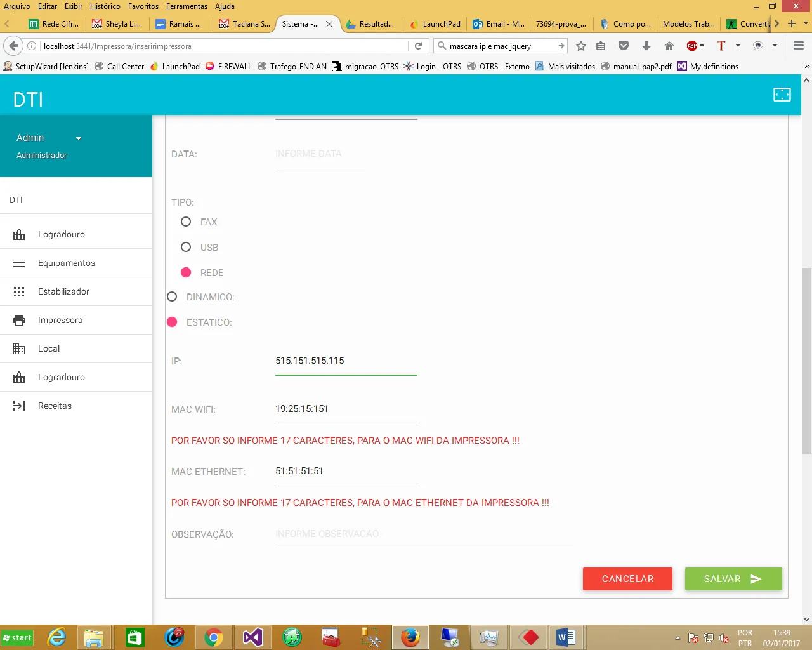Click the grid icon beside Estabilizador
Image resolution: width=812 pixels, height=650 pixels.
(x=19, y=291)
